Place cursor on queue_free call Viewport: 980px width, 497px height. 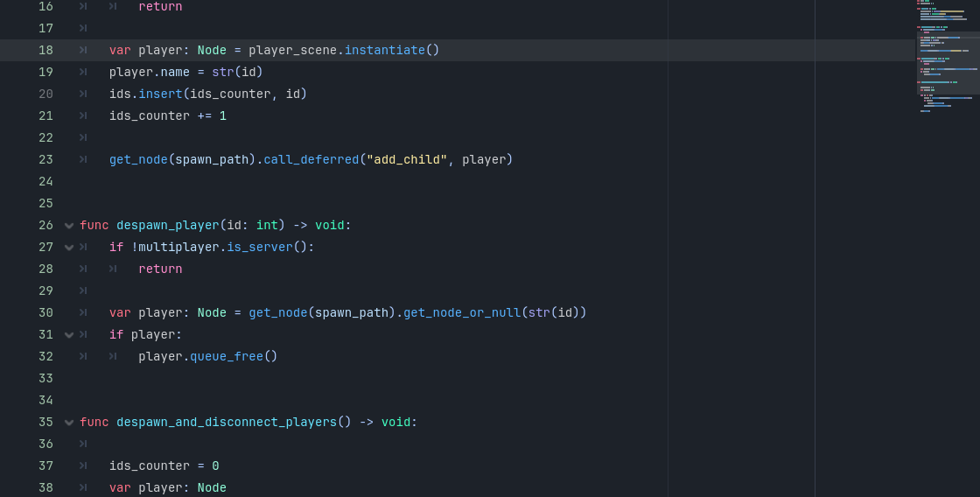(226, 356)
